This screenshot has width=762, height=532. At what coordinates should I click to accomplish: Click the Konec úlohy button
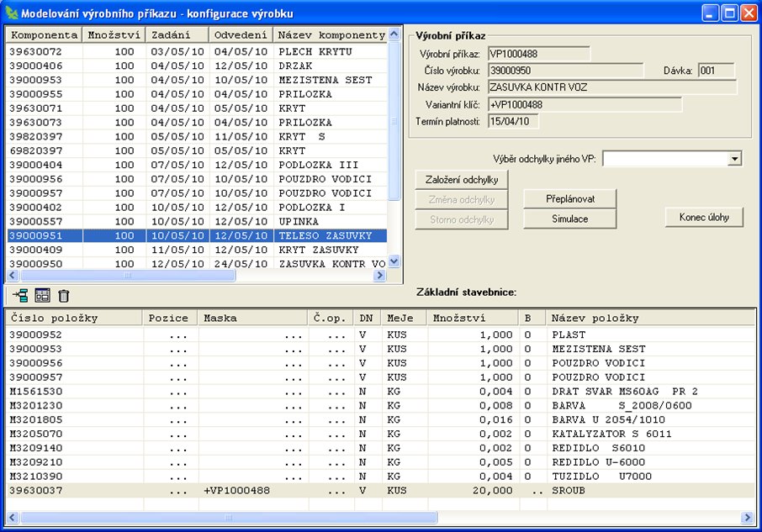704,217
